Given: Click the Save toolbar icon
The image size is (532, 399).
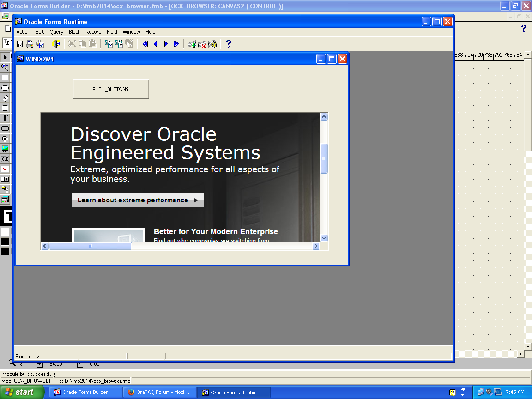Looking at the screenshot, I should click(x=20, y=44).
